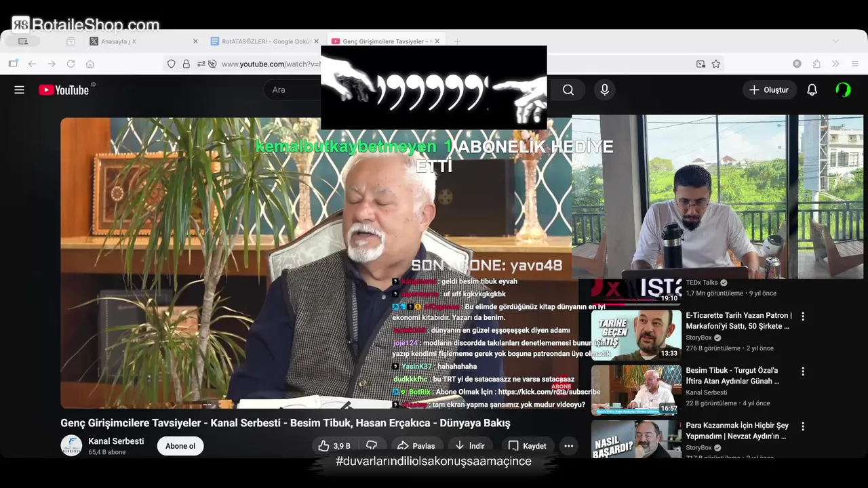Screen dimensions: 868x488
Task: Close the Anasayfa / X tab
Action: pos(195,41)
